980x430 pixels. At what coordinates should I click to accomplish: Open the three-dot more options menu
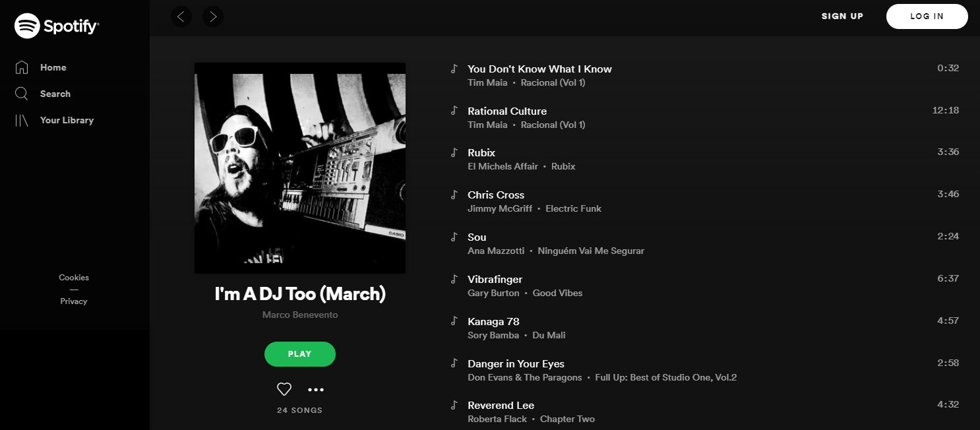coord(316,390)
